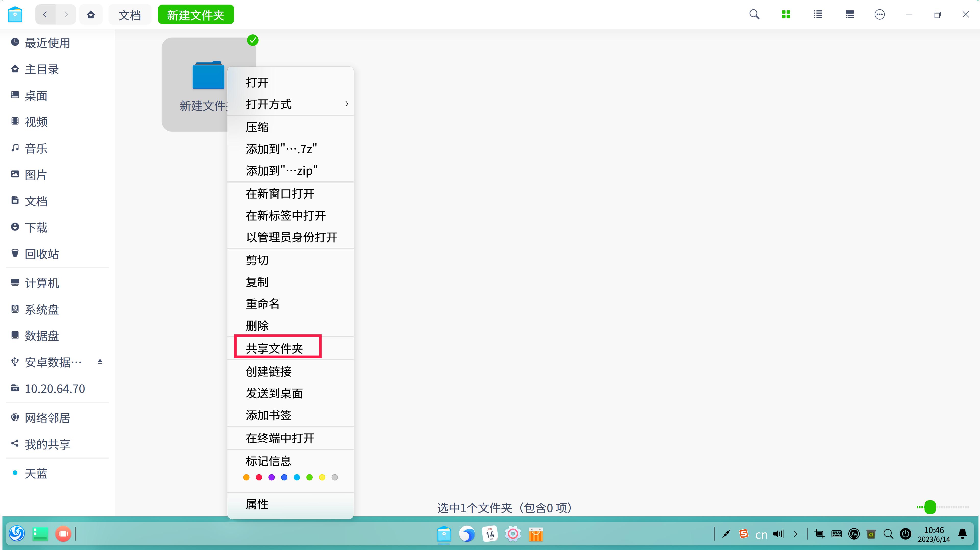Pick the purple tag color
The image size is (980, 550).
coord(271,477)
